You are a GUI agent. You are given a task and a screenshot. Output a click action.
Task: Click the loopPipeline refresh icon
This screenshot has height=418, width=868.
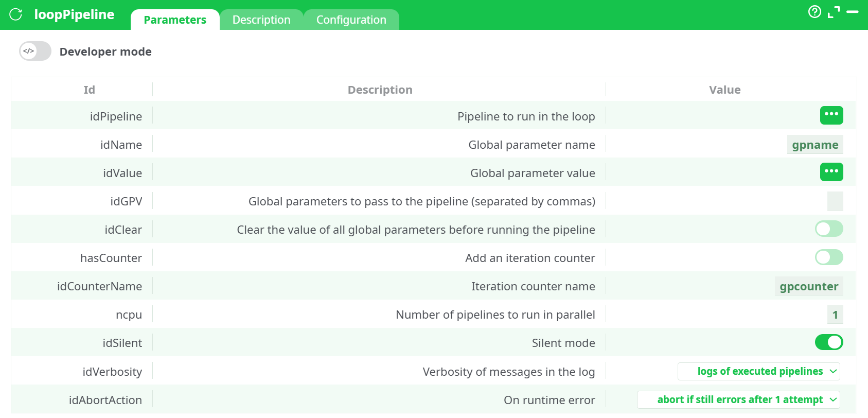point(16,14)
